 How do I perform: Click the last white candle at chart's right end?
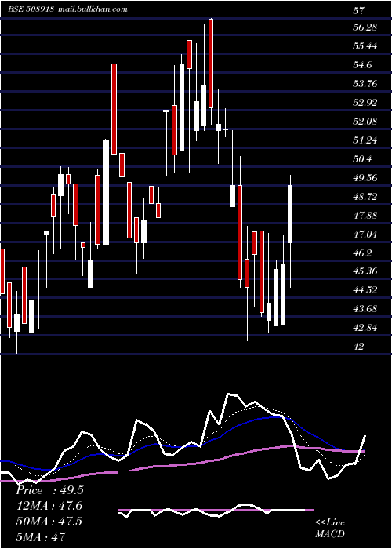coord(290,214)
